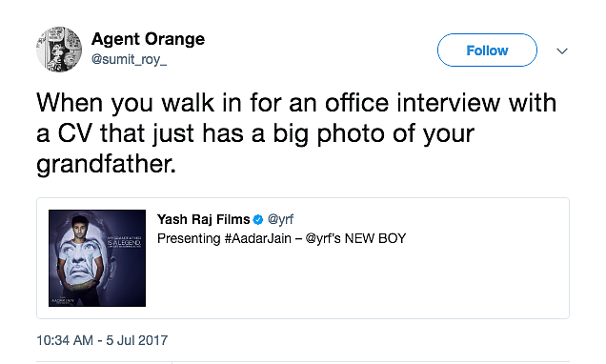Click the word 'Presenting' in quoted tweet

tap(189, 239)
